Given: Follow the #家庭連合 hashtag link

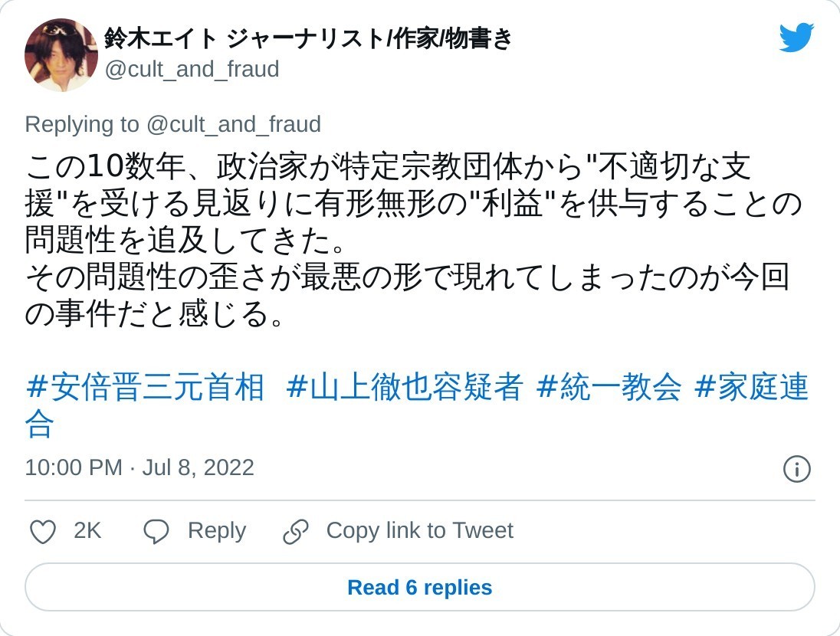Looking at the screenshot, I should [751, 388].
